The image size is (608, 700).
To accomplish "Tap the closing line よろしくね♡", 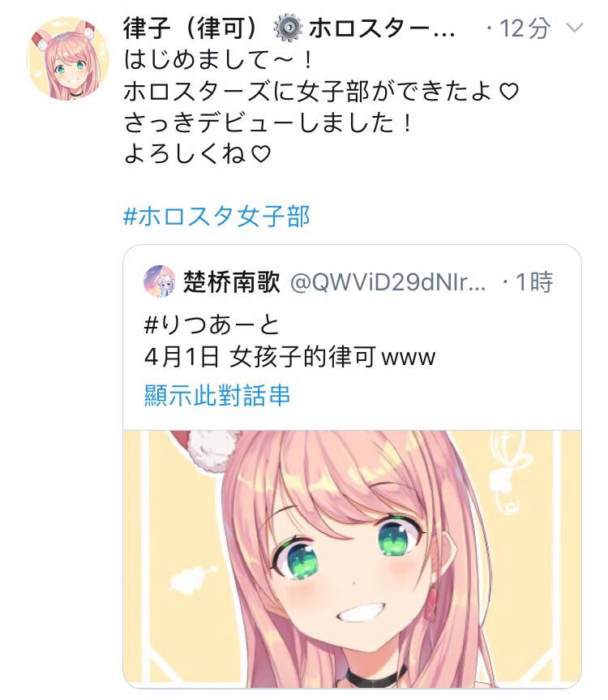I will point(197,154).
